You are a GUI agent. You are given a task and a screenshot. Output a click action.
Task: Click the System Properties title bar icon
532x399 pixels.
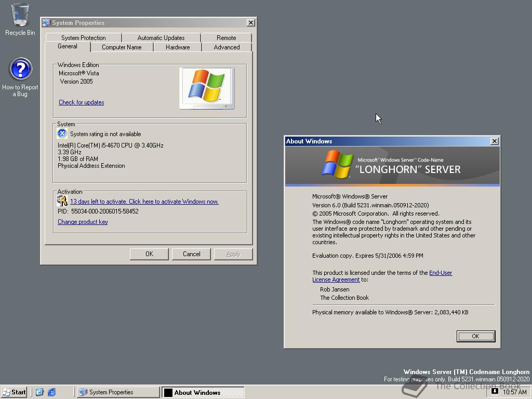coord(46,23)
